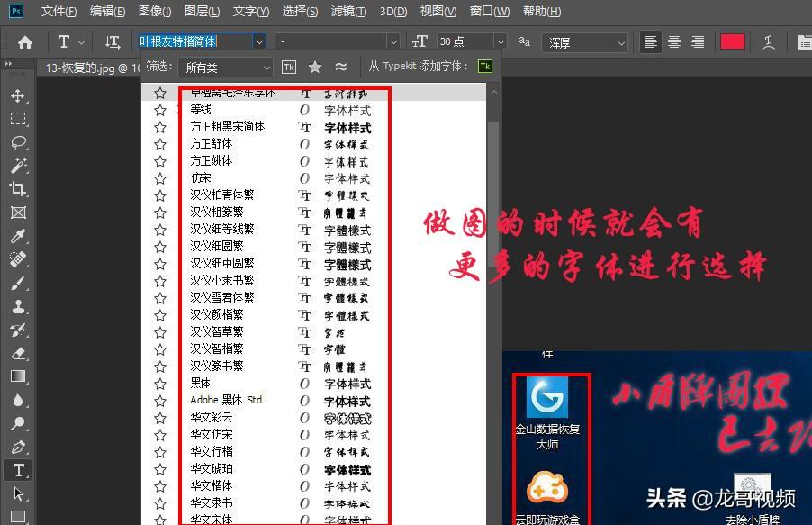Screen dimensions: 812x525
Task: Expand the collapsed toolbar double-arrow
Action: click(x=8, y=64)
